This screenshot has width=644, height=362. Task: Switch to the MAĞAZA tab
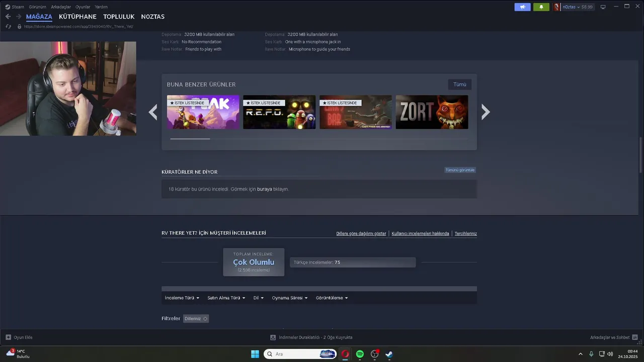39,17
